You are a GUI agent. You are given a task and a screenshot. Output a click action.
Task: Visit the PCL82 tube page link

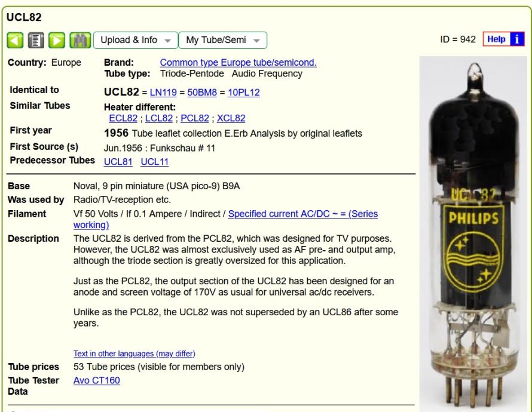point(195,118)
